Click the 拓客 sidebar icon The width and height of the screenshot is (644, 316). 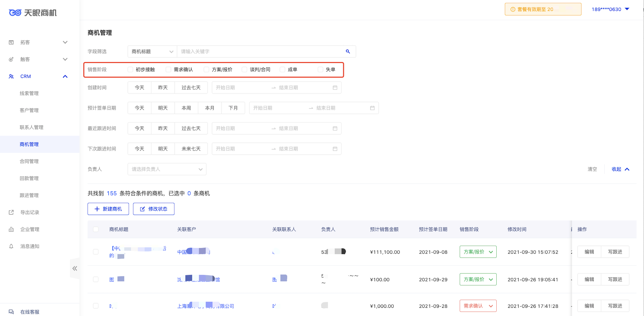[11, 42]
